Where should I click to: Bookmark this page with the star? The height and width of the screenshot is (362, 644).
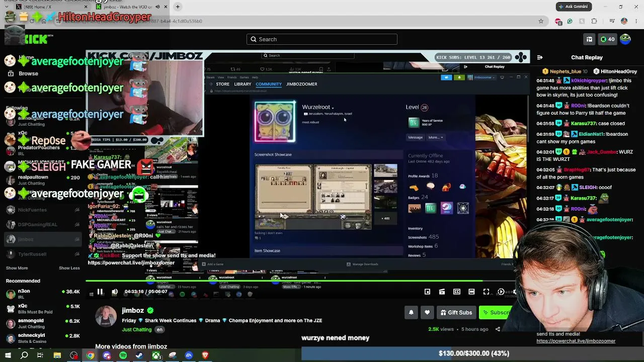tap(541, 21)
